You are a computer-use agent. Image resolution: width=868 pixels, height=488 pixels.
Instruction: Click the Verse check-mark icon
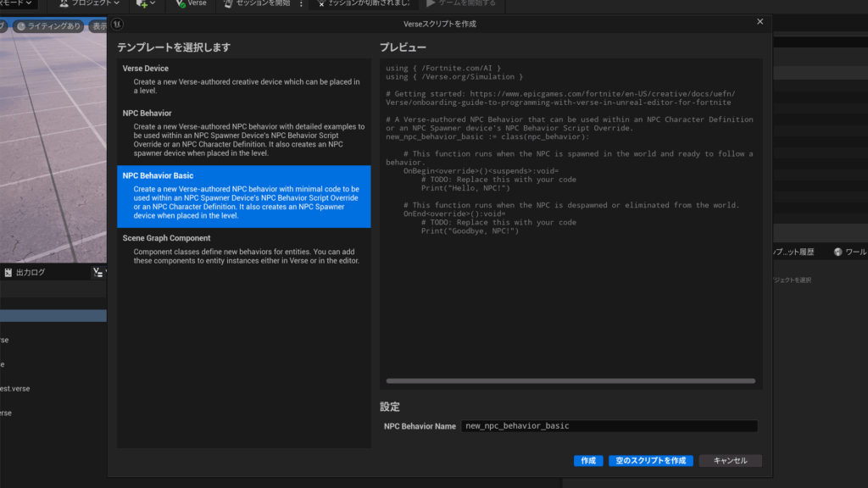point(180,3)
